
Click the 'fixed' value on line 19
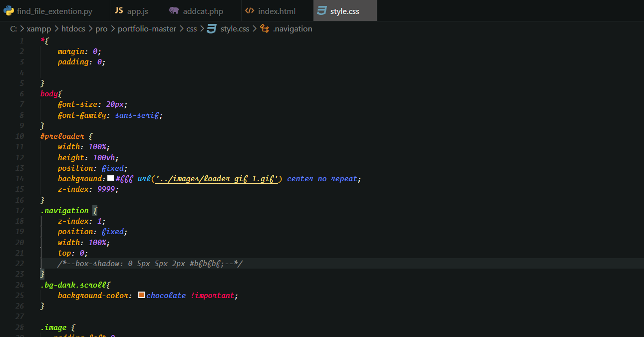click(x=112, y=232)
